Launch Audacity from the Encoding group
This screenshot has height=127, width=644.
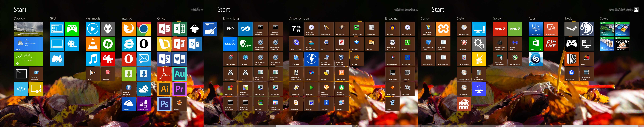coord(392,29)
